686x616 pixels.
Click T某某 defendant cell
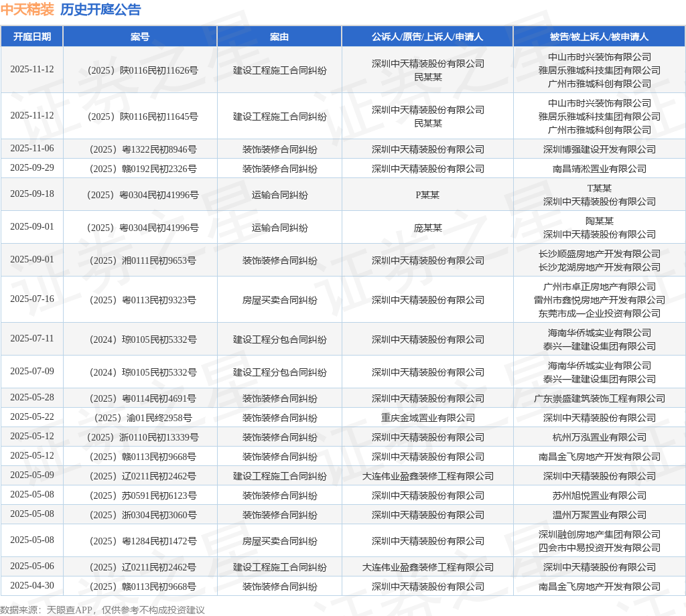point(600,188)
